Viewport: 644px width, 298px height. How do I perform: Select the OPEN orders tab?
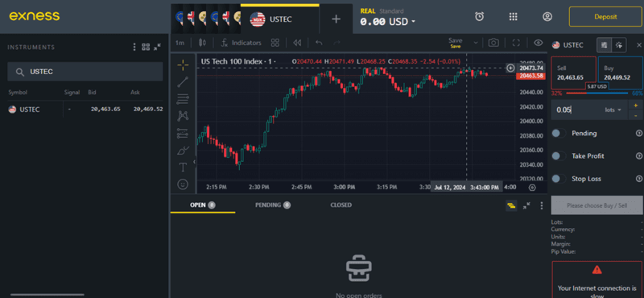pos(203,205)
